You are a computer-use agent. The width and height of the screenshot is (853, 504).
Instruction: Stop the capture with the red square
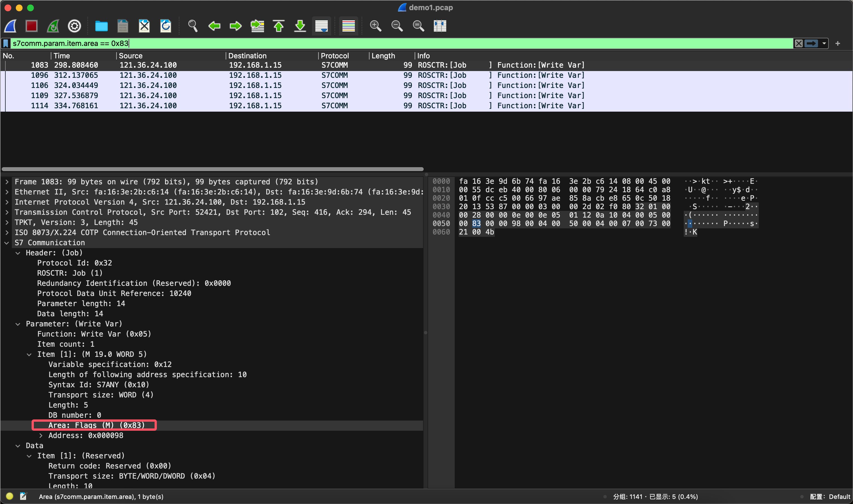click(32, 26)
